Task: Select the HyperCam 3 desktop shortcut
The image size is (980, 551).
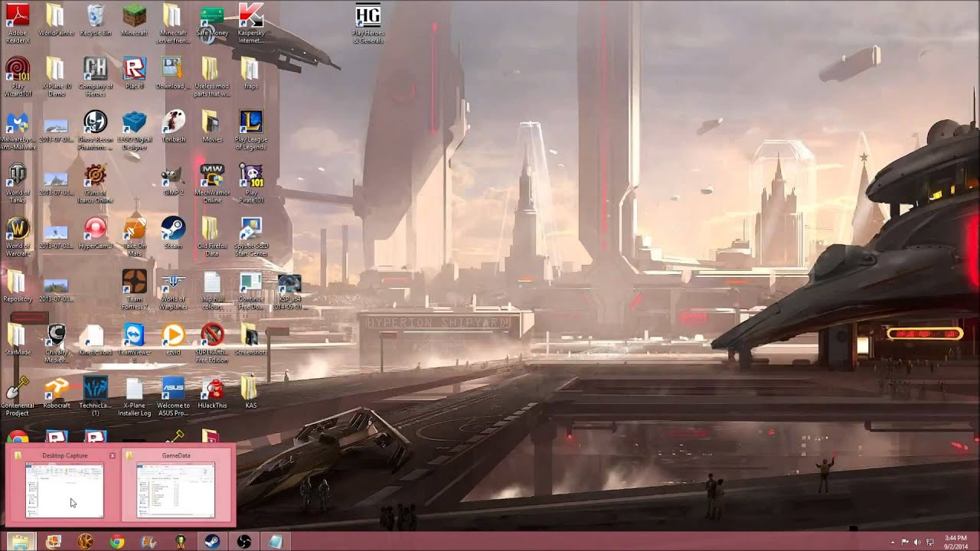Action: [x=96, y=233]
